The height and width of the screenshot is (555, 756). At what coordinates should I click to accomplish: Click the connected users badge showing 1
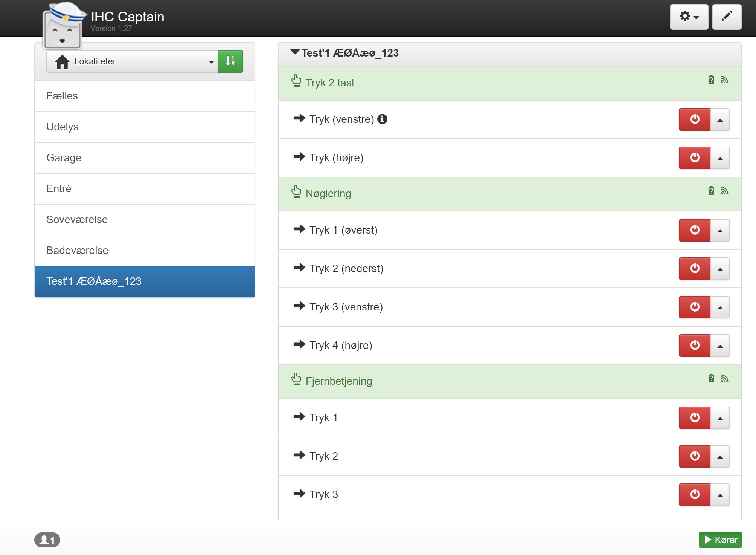point(47,540)
